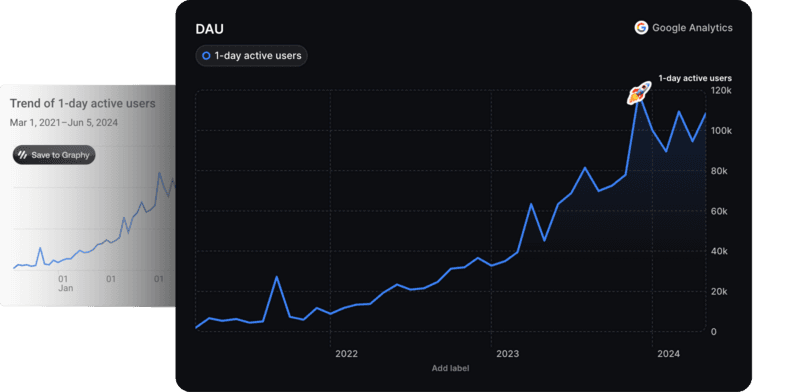Click the 120k y-axis value
Viewport: 800px width, 392px height.
pos(722,90)
